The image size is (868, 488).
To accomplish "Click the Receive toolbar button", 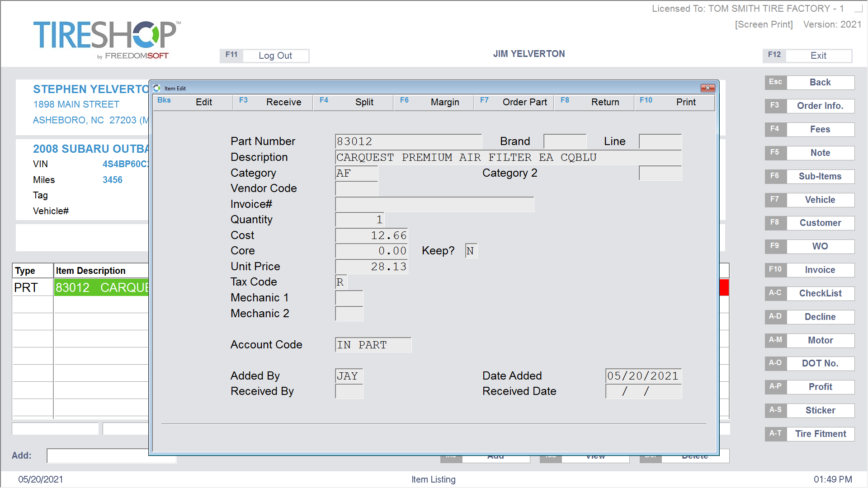I will point(273,102).
